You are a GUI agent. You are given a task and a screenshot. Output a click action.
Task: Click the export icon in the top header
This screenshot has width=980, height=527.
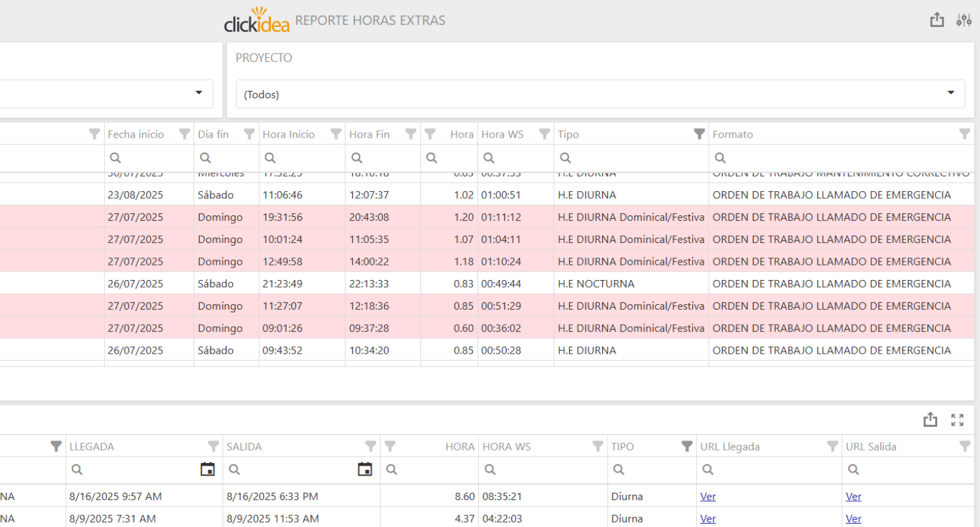click(x=937, y=20)
